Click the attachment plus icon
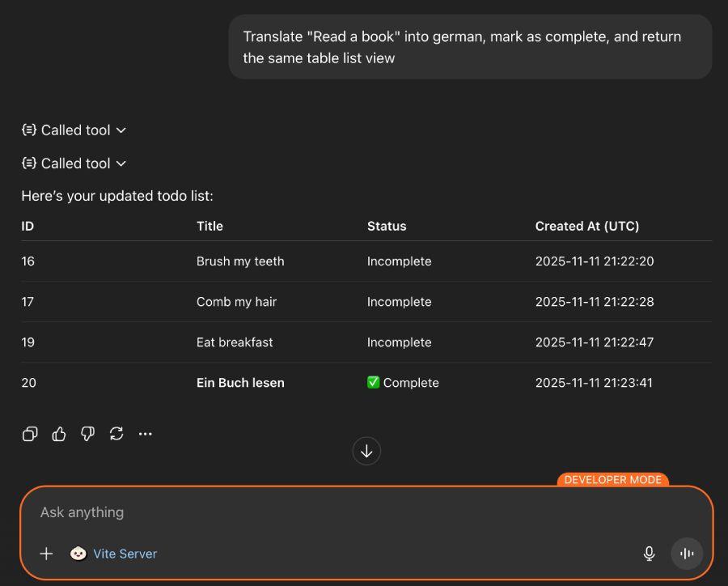 click(x=46, y=554)
